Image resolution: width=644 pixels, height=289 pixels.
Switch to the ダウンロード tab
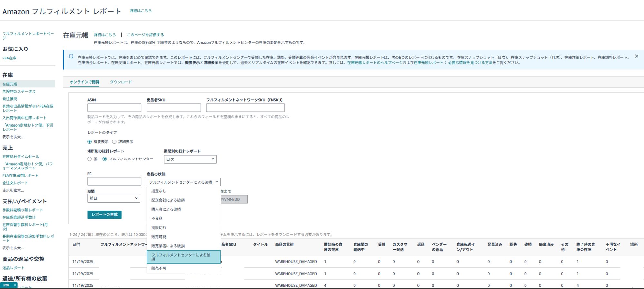click(x=121, y=82)
